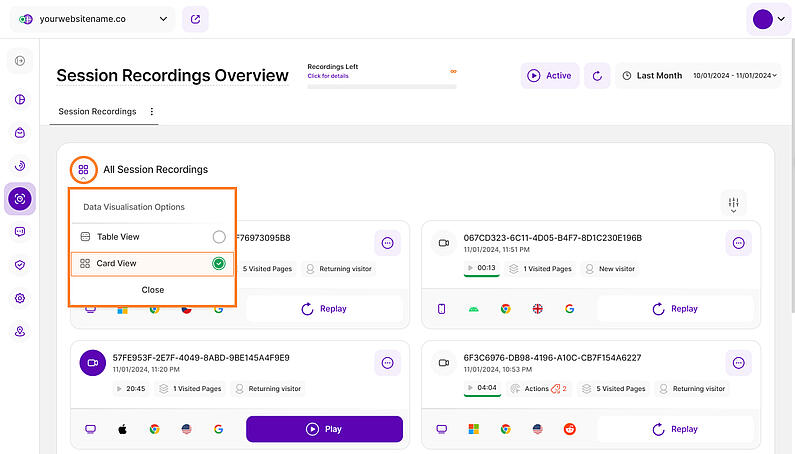The height and width of the screenshot is (454, 795).
Task: Open the settings gear sidebar icon
Action: [20, 298]
